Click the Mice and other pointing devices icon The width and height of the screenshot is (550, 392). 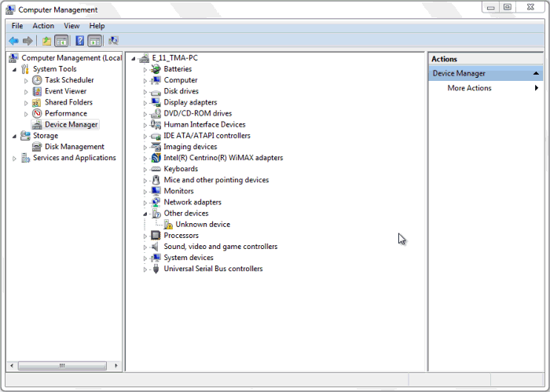coord(156,180)
